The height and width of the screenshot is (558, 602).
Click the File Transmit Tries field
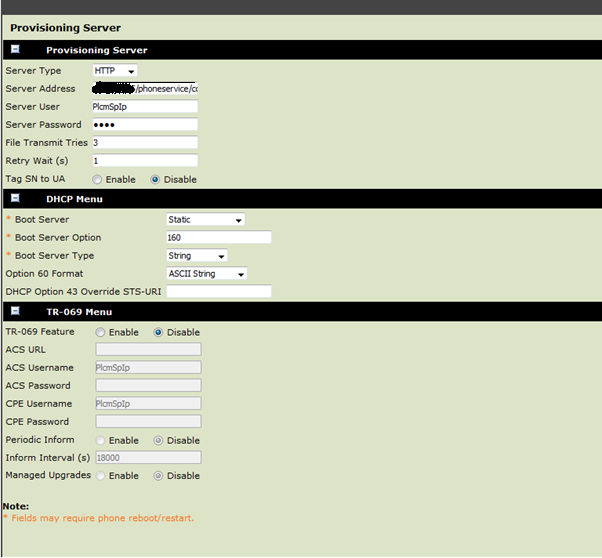(x=144, y=143)
